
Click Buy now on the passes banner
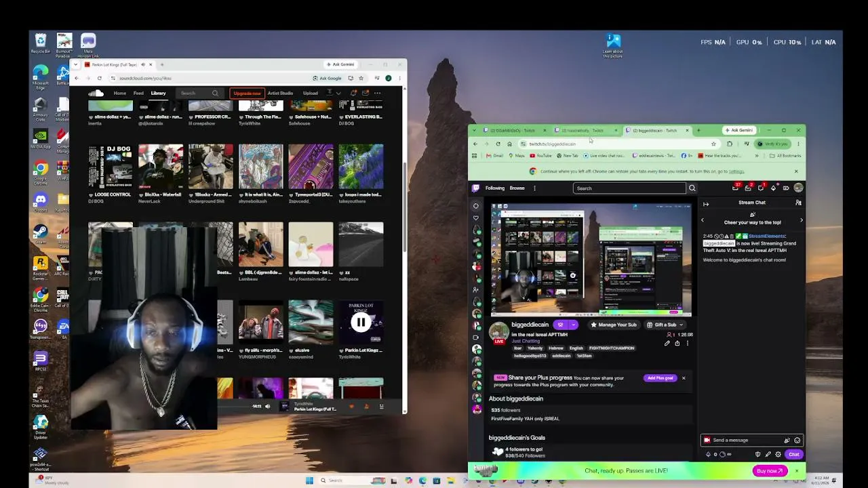[770, 471]
